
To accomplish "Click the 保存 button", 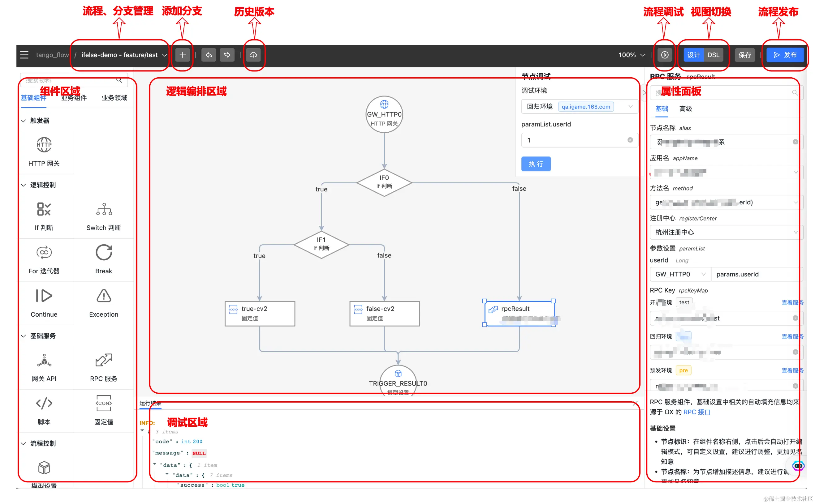I will point(745,55).
